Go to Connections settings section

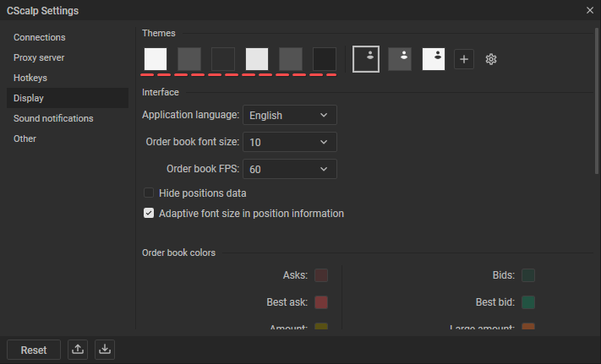point(40,37)
